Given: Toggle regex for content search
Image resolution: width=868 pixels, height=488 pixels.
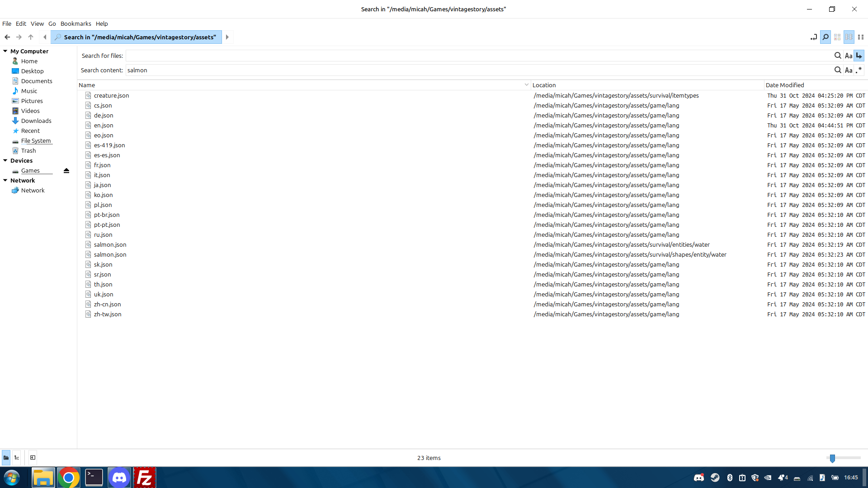Looking at the screenshot, I should [859, 70].
